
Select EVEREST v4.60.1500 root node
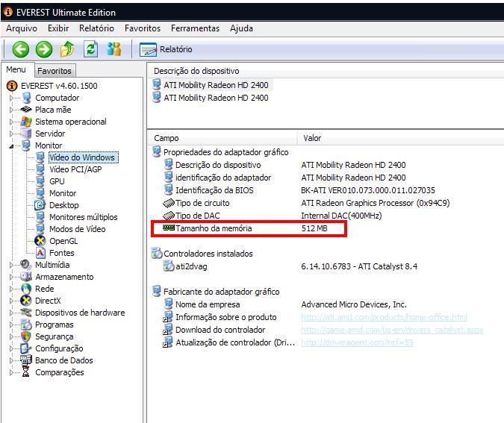tap(59, 86)
